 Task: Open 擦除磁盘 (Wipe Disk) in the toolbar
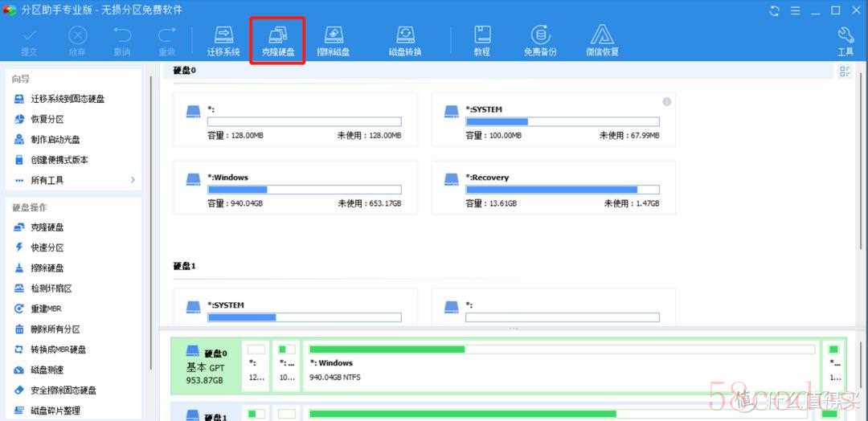coord(334,42)
